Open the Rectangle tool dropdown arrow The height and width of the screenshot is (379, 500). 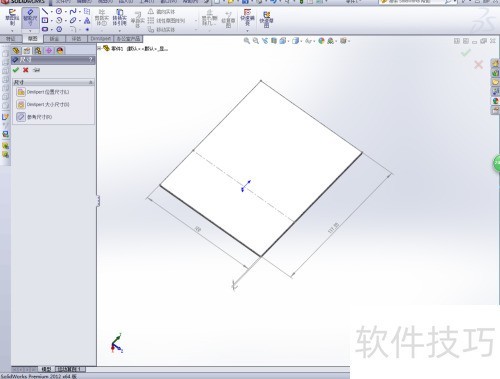52,21
